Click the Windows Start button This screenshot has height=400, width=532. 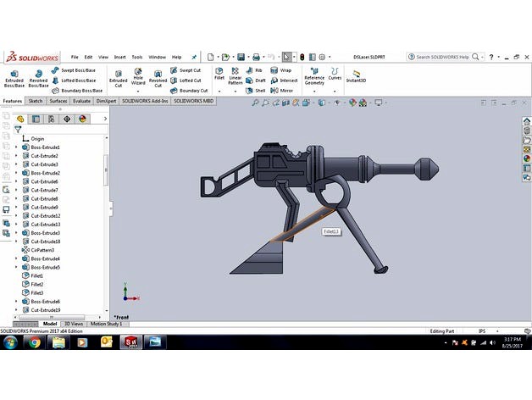[x=11, y=342]
